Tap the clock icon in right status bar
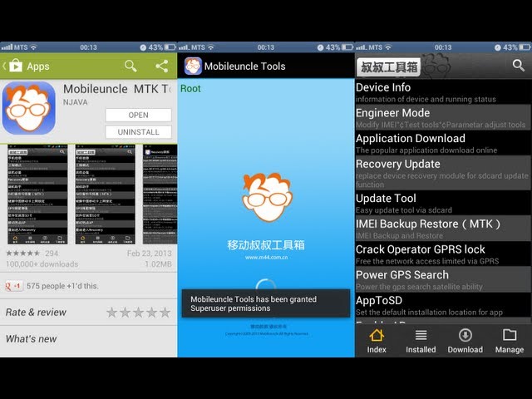532x399 pixels. pyautogui.click(x=498, y=47)
